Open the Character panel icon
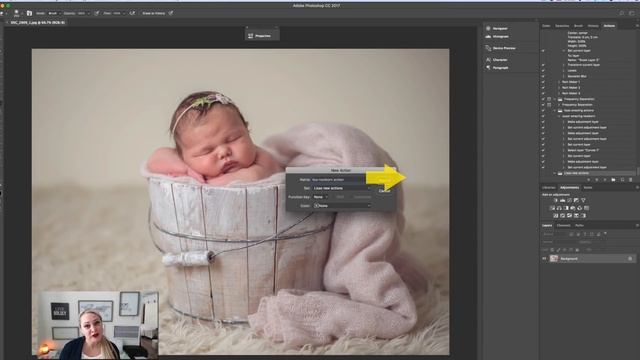The height and width of the screenshot is (360, 640). tap(488, 60)
